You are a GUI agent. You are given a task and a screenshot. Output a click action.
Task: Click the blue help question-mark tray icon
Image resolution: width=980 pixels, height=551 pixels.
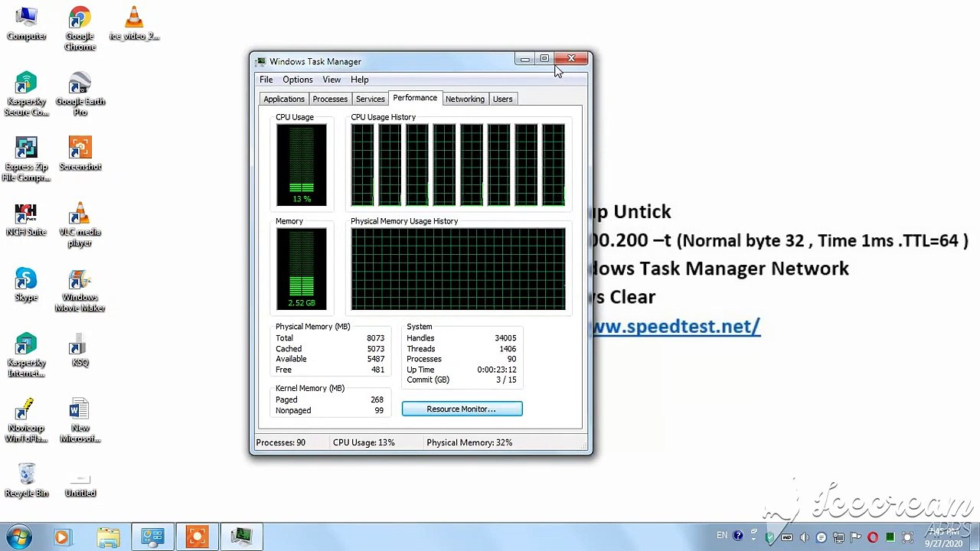click(x=738, y=536)
